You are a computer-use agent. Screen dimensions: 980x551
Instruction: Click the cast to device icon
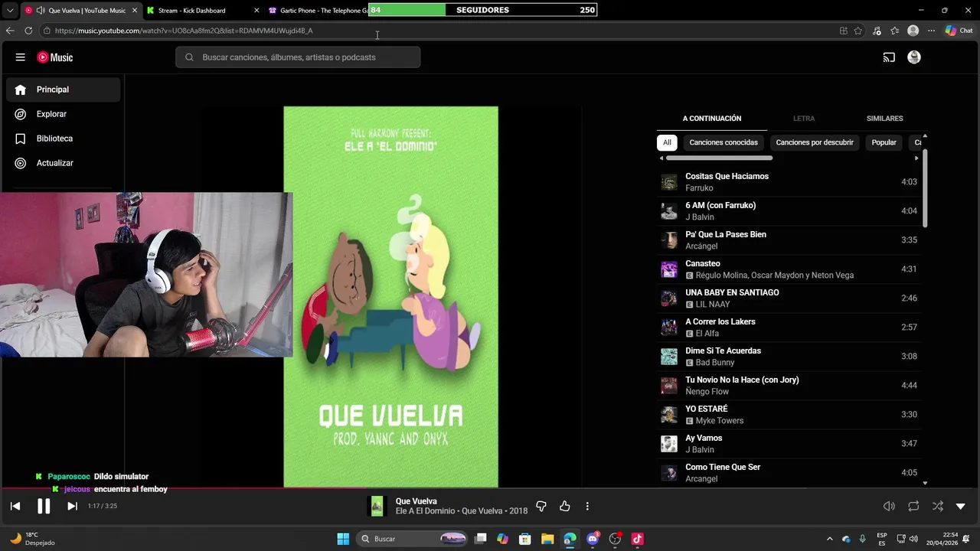coord(889,57)
